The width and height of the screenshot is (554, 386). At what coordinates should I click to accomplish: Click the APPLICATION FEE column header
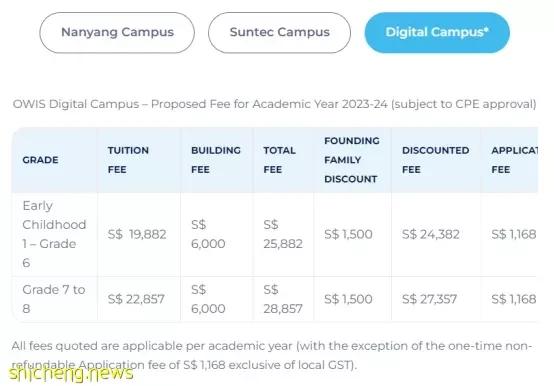coord(514,160)
